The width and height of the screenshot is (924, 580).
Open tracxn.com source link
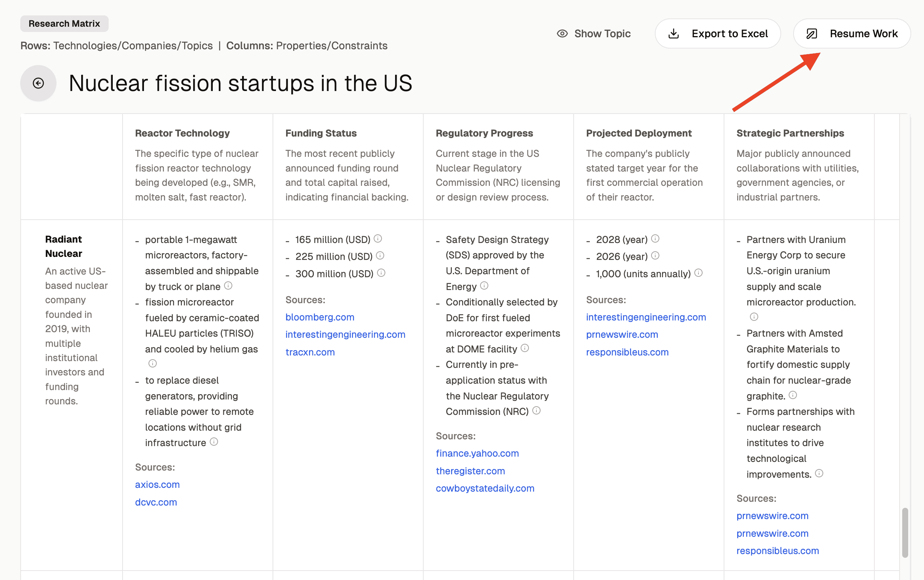coord(310,352)
